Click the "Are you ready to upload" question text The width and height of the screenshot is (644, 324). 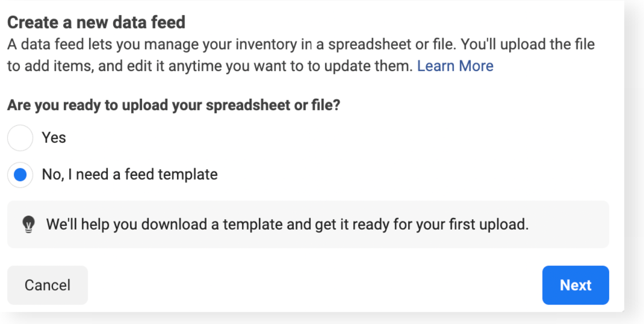tap(174, 106)
